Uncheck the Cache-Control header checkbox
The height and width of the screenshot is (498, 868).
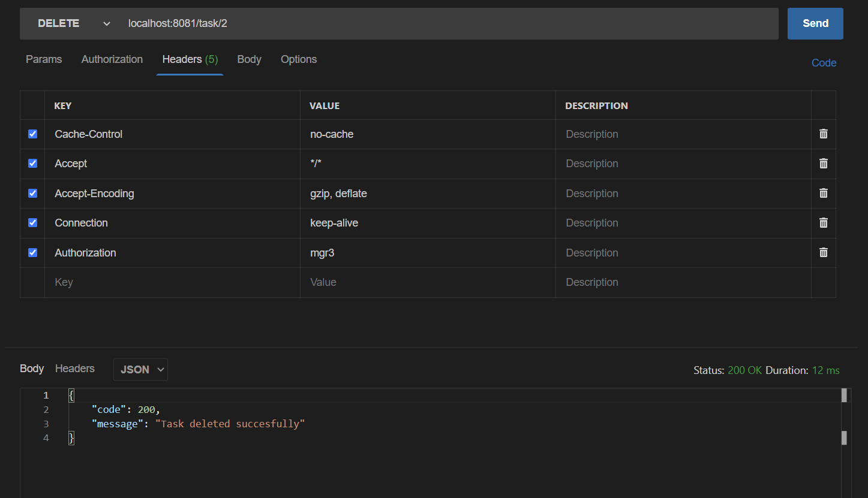[33, 134]
